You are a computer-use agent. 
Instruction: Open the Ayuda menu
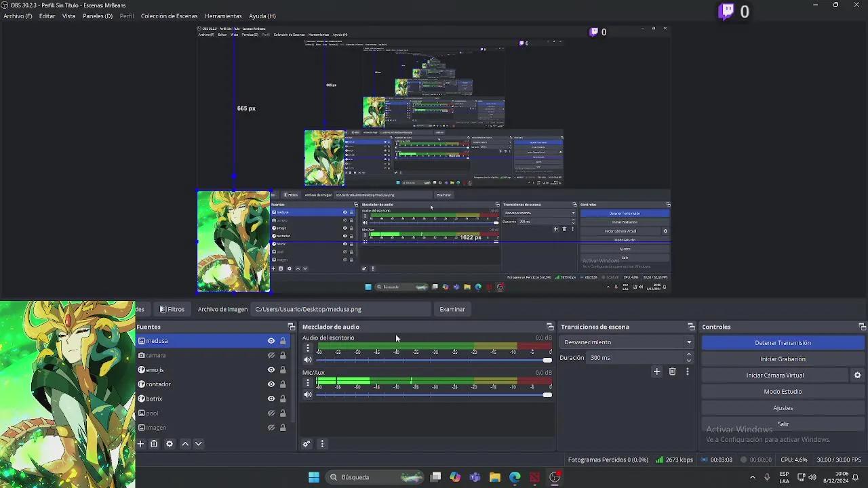[x=262, y=16]
